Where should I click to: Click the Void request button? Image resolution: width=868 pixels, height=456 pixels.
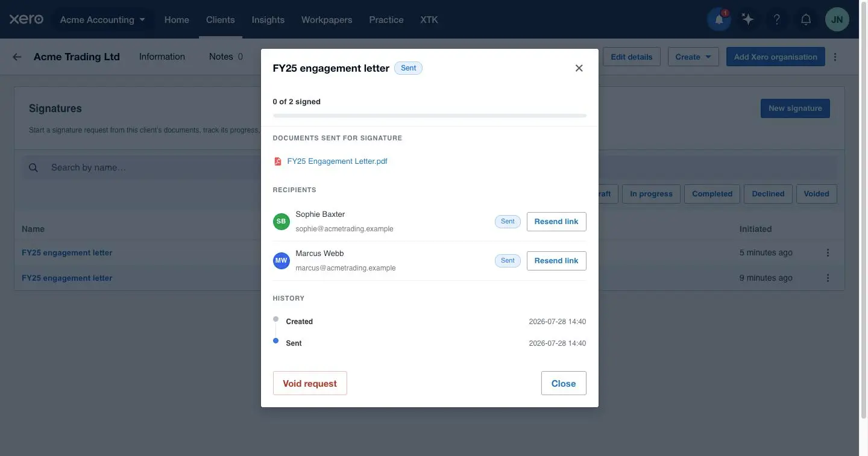(x=310, y=383)
